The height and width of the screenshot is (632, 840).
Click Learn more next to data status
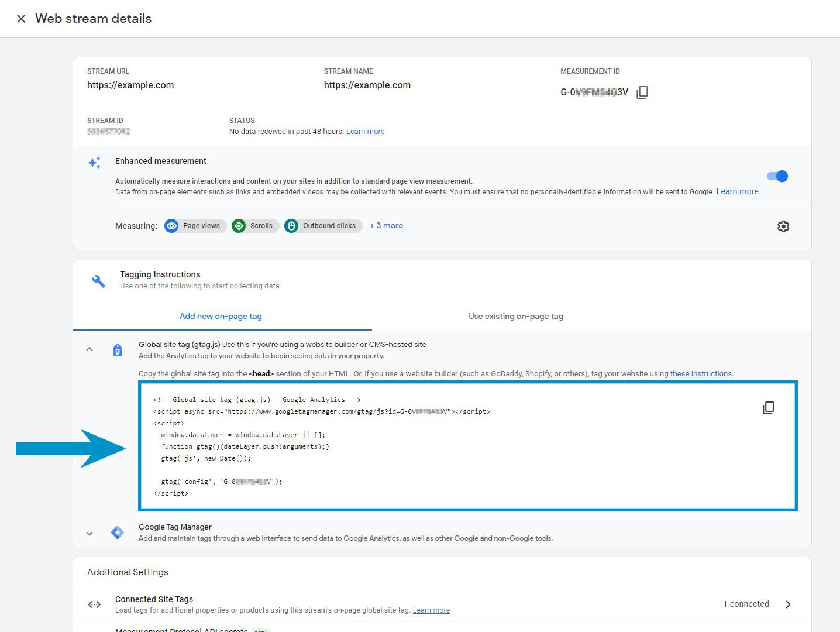365,131
